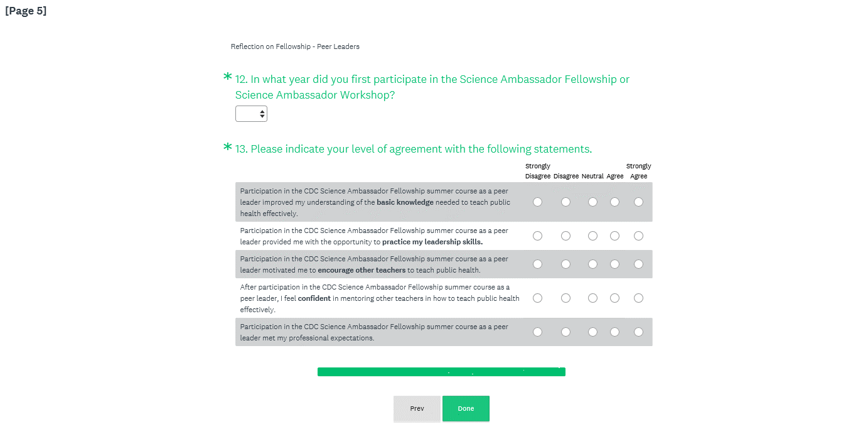Viewport: 868px width, 429px height.
Task: Select Strongly Disagree for leadership skills statement
Action: (537, 236)
